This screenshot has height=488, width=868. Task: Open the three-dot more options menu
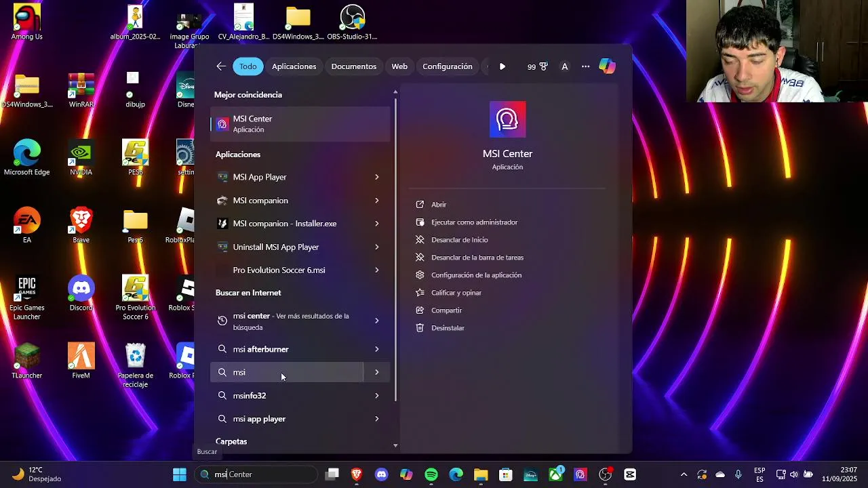point(585,66)
